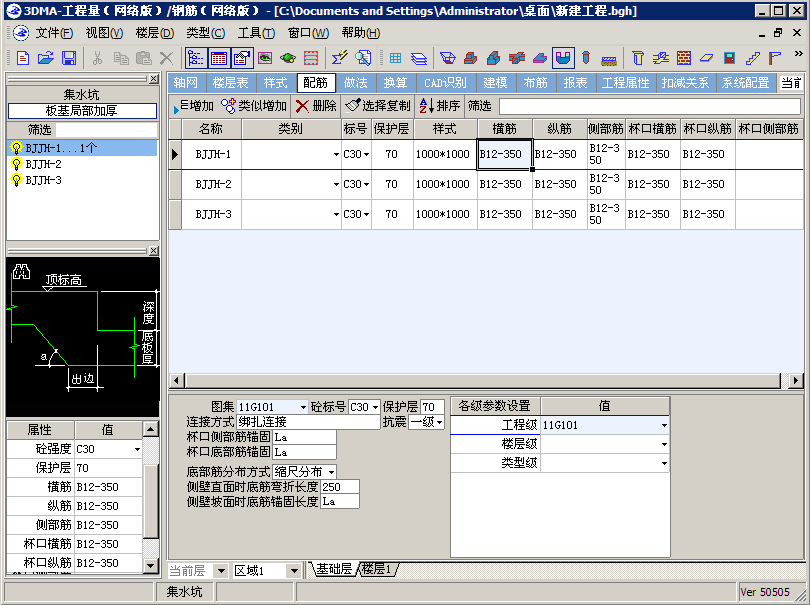Click the tree view toolbar icon
This screenshot has height=605, width=810.
(196, 58)
